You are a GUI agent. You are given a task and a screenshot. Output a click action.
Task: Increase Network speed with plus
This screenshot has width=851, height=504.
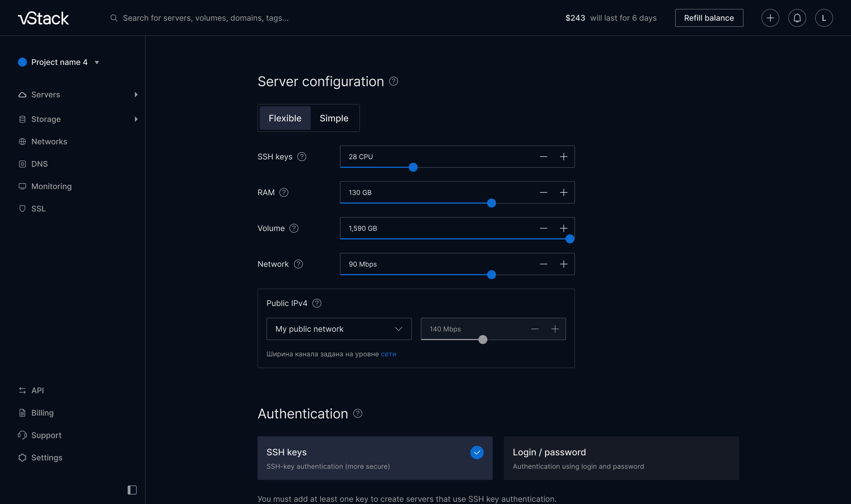(564, 264)
